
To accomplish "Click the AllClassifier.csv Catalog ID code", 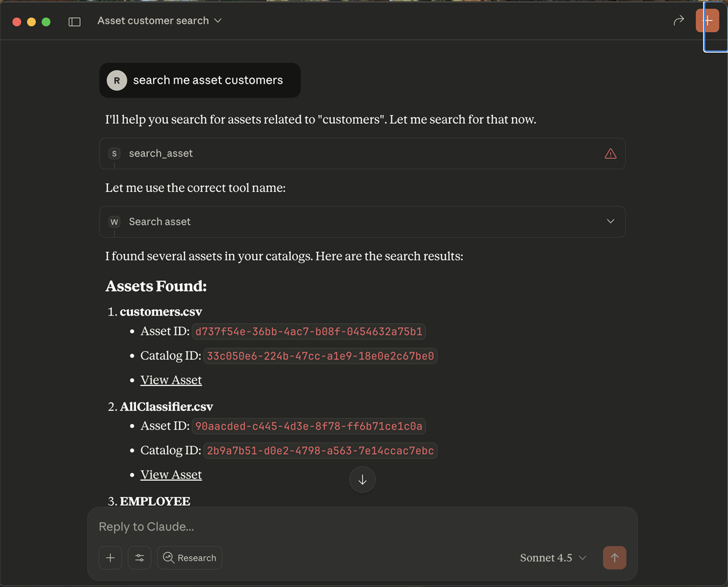I will [320, 450].
